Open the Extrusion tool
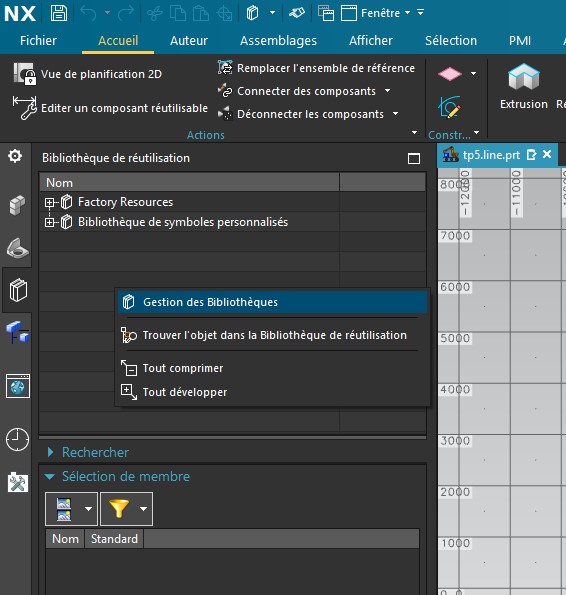The image size is (566, 595). click(x=524, y=87)
